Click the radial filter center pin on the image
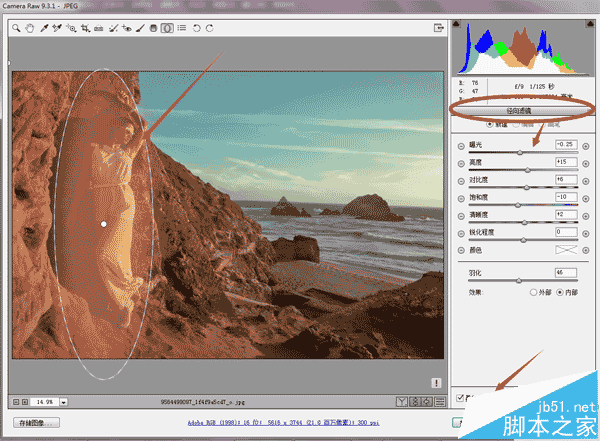Screen dimensions: 600x441 (x=104, y=224)
